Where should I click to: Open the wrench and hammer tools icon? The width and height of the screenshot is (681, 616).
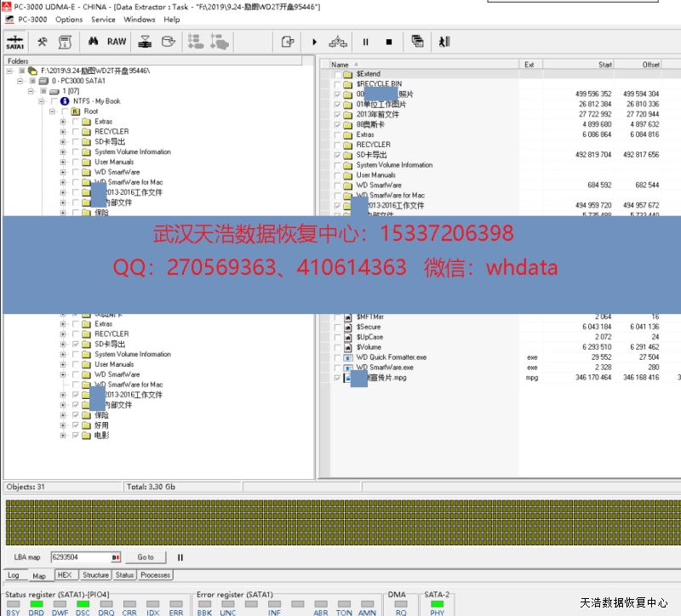point(42,41)
